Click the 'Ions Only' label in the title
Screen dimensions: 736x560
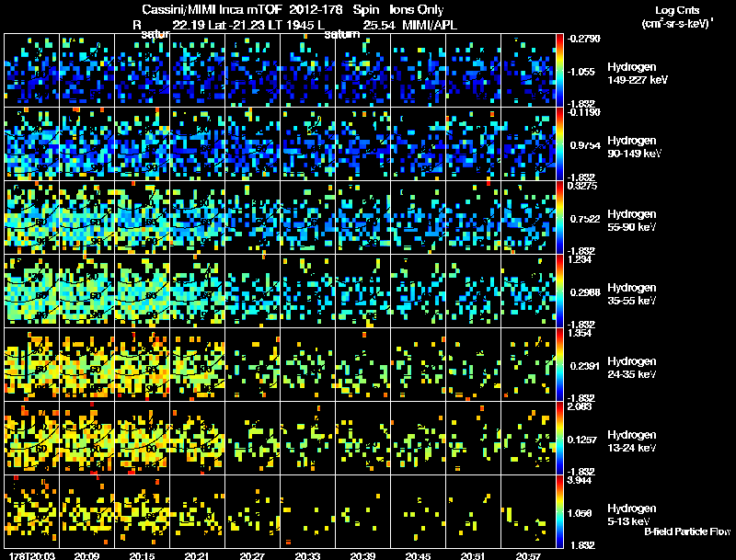click(417, 10)
